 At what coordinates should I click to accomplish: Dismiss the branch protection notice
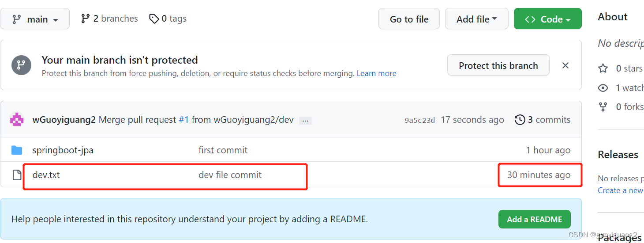(565, 65)
